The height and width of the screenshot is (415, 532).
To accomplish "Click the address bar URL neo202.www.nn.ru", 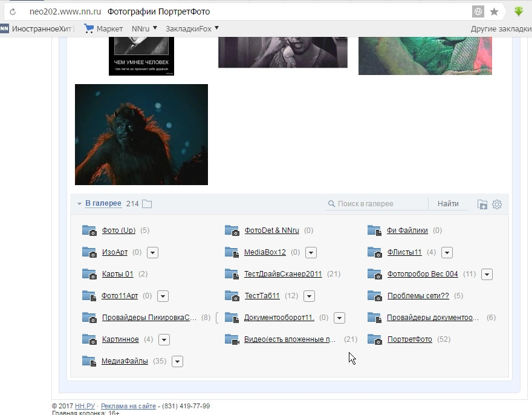I will pos(65,11).
